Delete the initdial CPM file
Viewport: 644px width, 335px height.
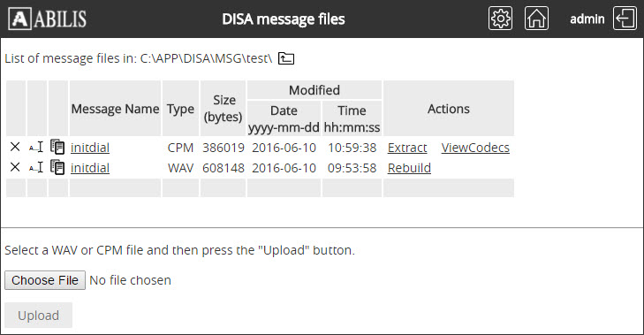[x=15, y=147]
